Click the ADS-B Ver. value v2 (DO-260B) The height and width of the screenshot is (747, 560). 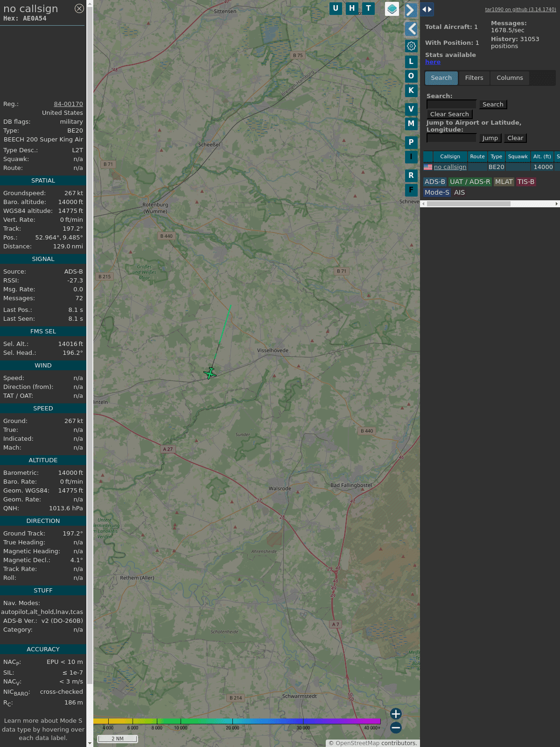coord(62,621)
